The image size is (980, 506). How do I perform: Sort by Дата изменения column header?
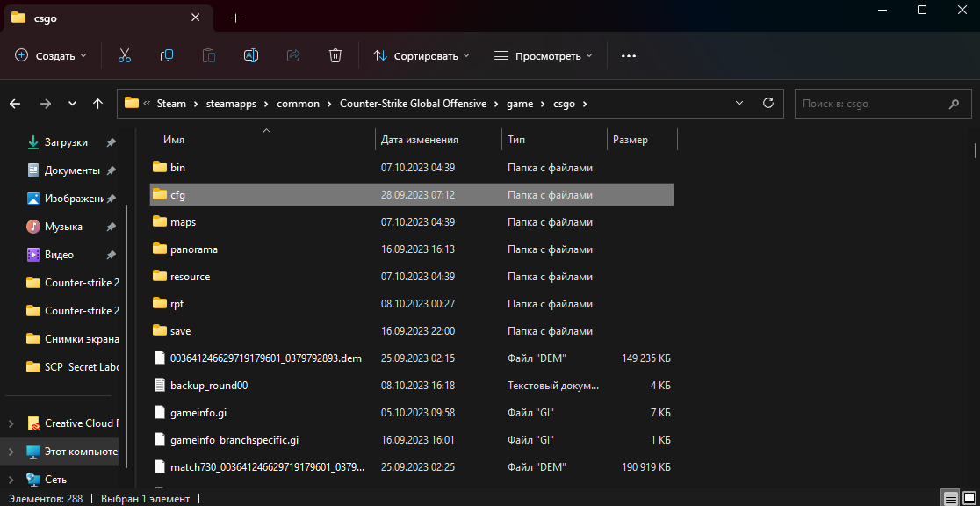pyautogui.click(x=420, y=140)
